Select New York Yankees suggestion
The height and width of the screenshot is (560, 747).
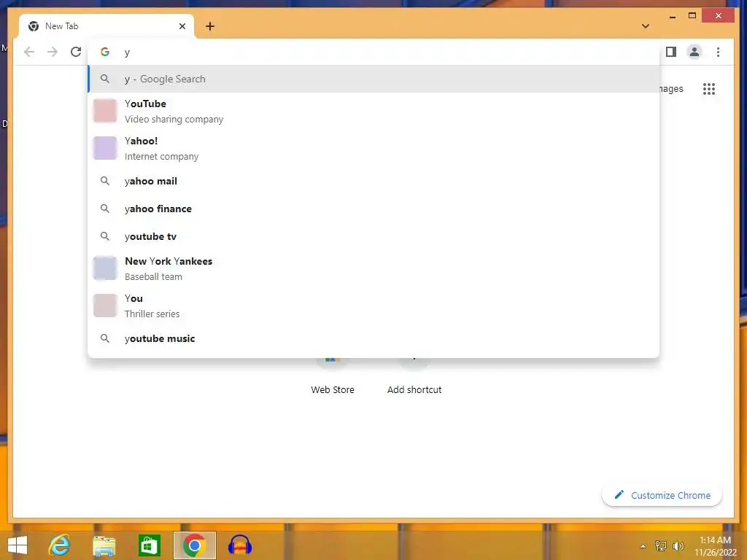[x=373, y=268]
